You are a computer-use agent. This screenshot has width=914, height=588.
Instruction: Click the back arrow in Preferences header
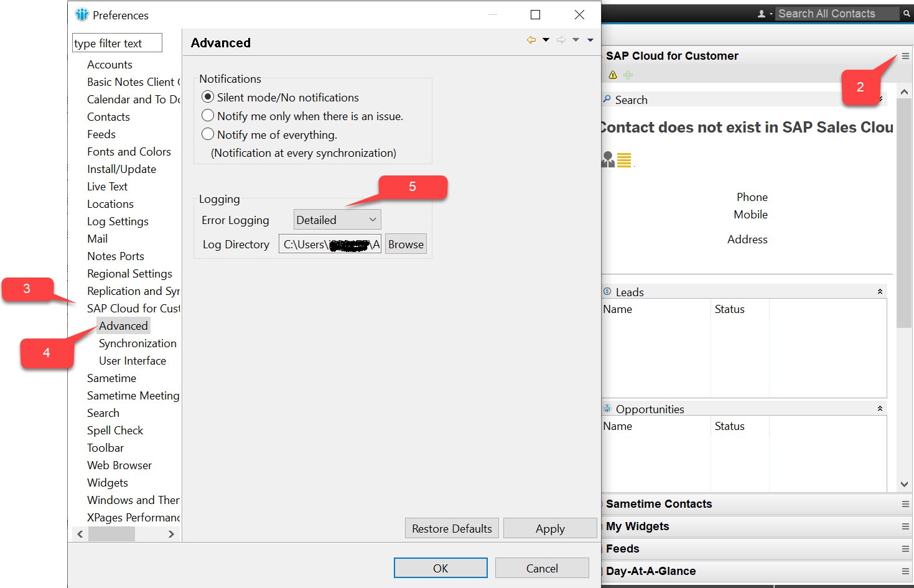(x=531, y=40)
